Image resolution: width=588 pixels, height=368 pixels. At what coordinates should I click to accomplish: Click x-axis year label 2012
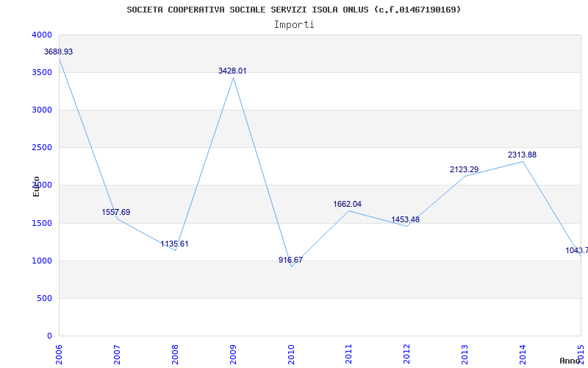tap(407, 354)
